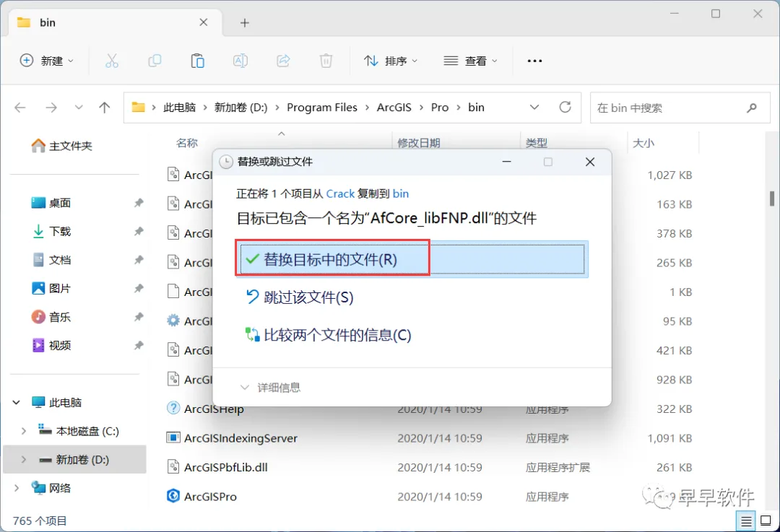The height and width of the screenshot is (532, 780).
Task: Click the Delete trash can icon
Action: tap(326, 61)
